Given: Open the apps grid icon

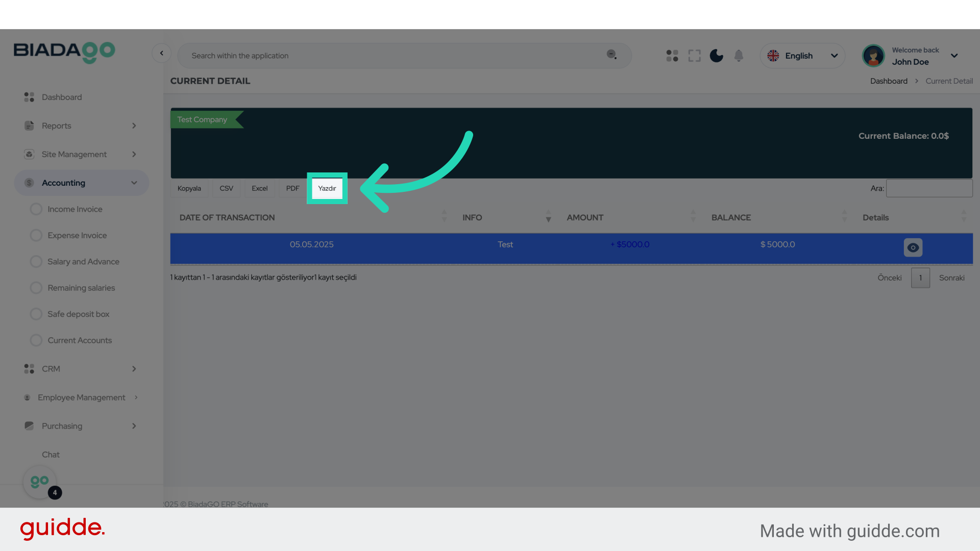Looking at the screenshot, I should click(672, 56).
